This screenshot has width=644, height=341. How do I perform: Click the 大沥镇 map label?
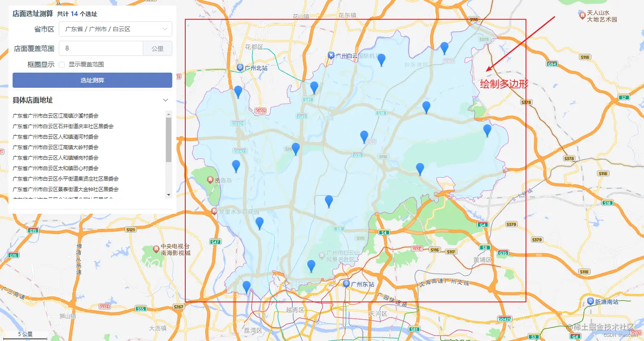(x=158, y=328)
